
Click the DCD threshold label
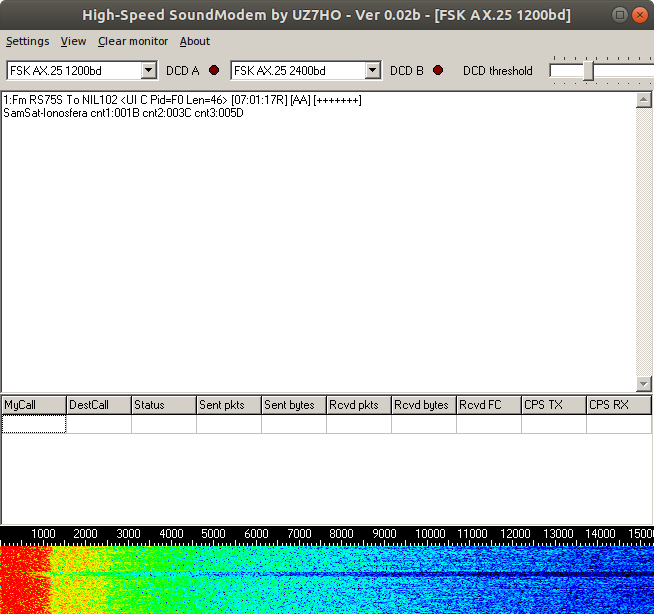coord(498,71)
